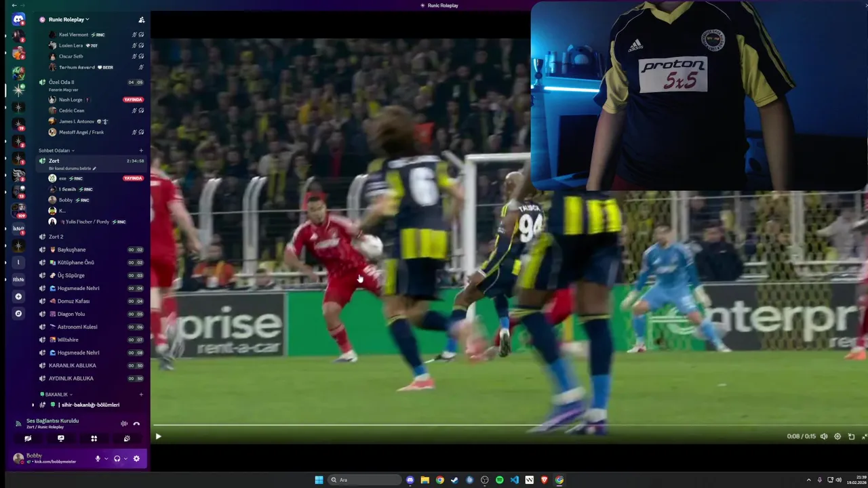Screen dimensions: 868x488
Task: Toggle microphone mute
Action: 98,459
